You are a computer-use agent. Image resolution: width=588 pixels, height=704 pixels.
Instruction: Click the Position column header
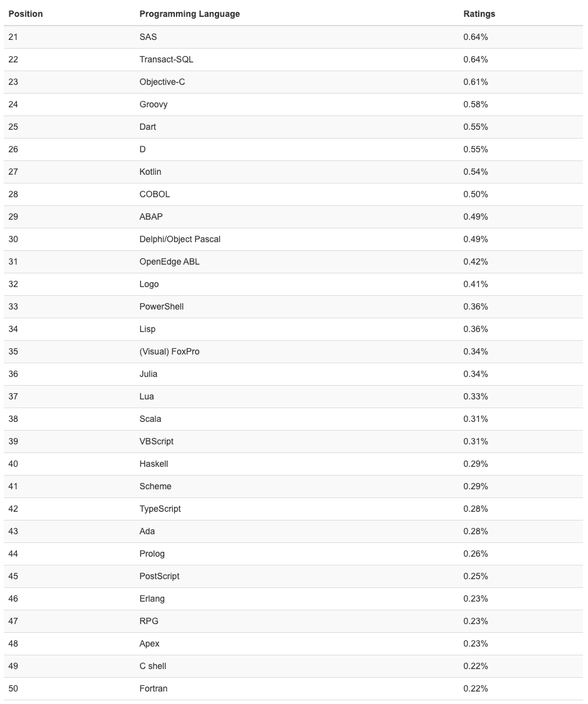(x=26, y=14)
